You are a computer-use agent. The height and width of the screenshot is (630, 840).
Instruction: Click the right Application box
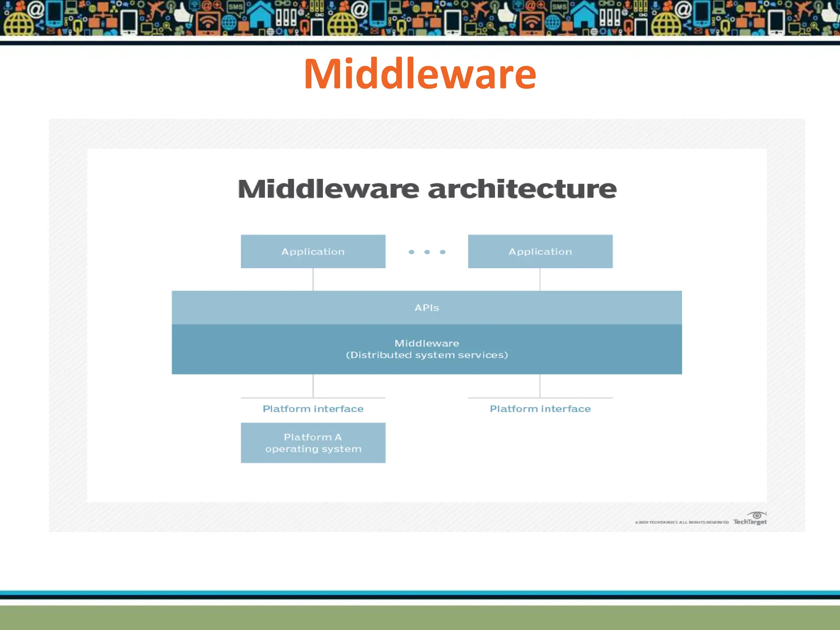[x=540, y=251]
